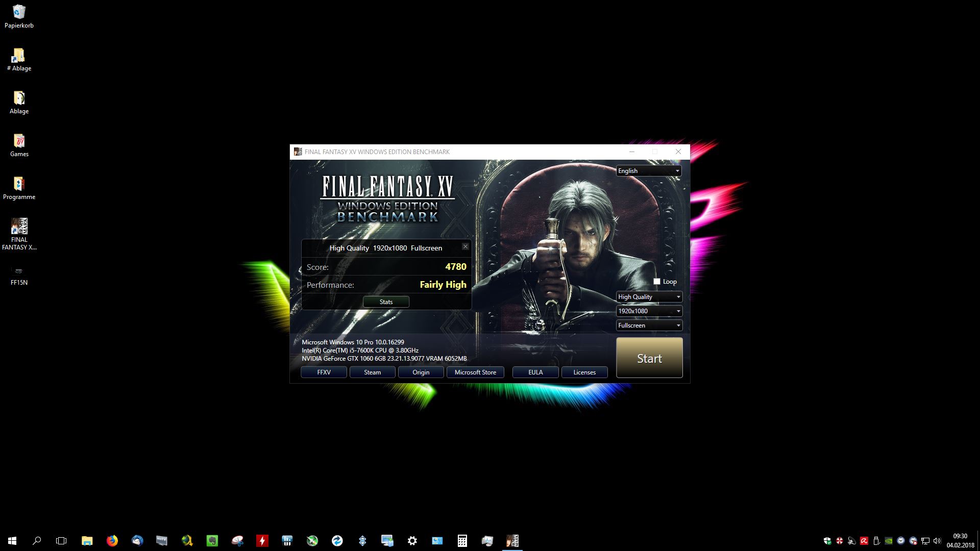980x551 pixels.
Task: Open Windows Defender shield tray icon
Action: pos(827,541)
